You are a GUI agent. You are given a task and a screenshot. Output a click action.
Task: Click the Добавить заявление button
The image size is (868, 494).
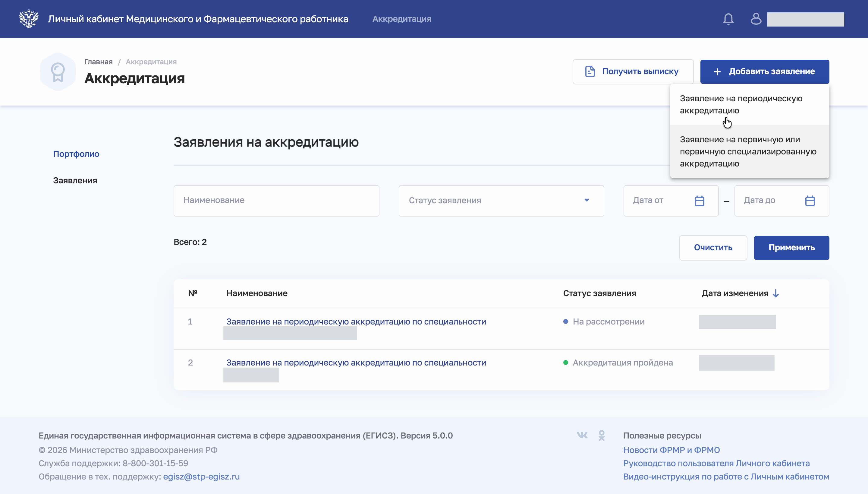click(x=765, y=71)
